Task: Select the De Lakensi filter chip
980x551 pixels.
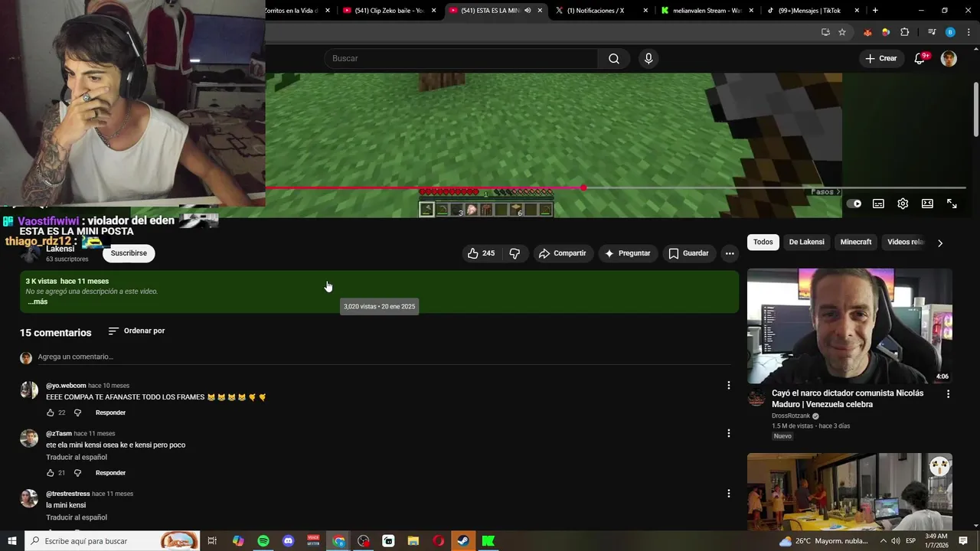Action: coord(807,243)
